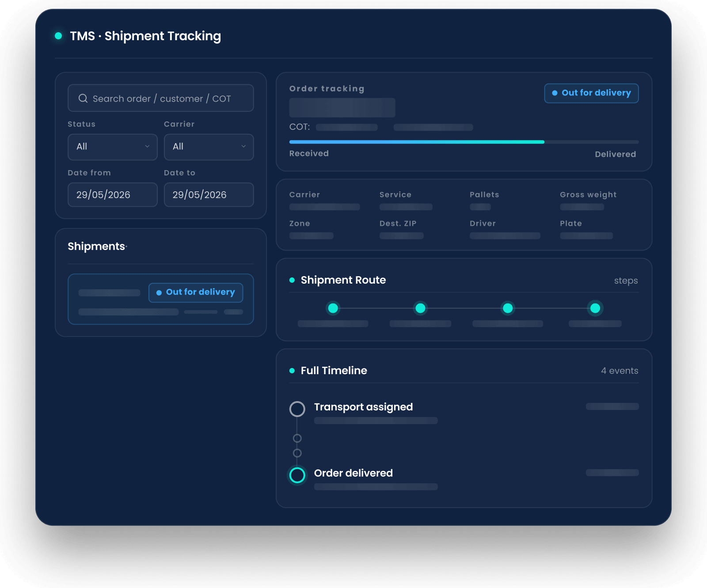Viewport: 707px width, 588px height.
Task: Click the Full Timeline heading
Action: [x=334, y=371]
